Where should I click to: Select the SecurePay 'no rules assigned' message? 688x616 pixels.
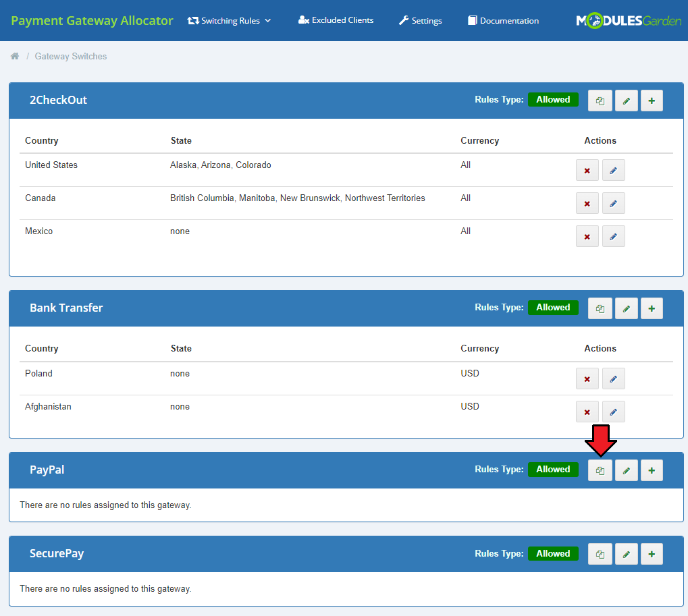(x=106, y=589)
